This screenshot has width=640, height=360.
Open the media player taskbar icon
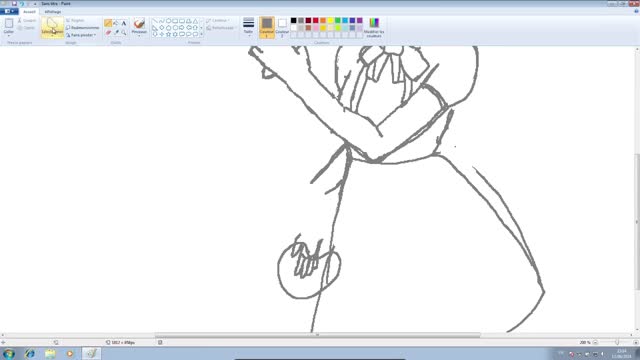(70, 353)
